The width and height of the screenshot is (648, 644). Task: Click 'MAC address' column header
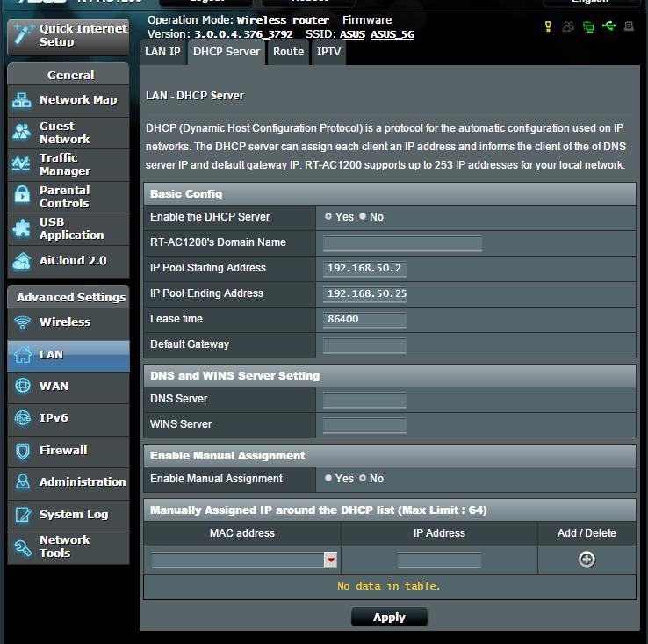click(x=242, y=532)
